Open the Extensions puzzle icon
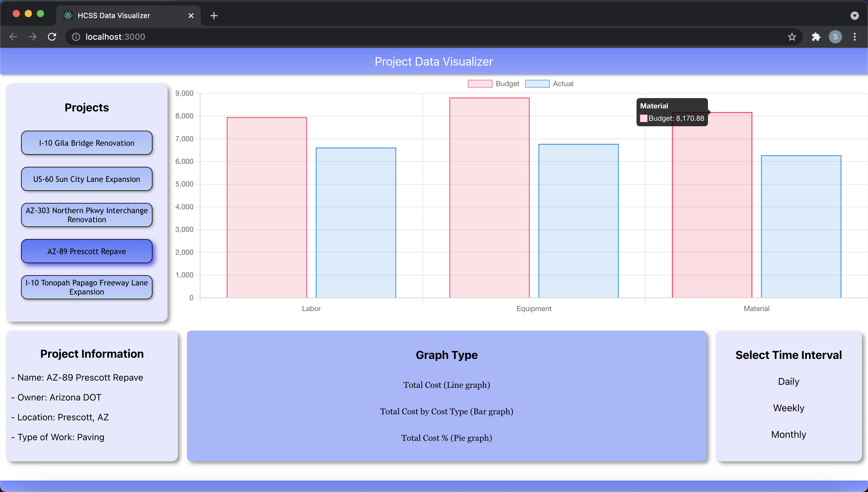The width and height of the screenshot is (868, 492). click(816, 36)
